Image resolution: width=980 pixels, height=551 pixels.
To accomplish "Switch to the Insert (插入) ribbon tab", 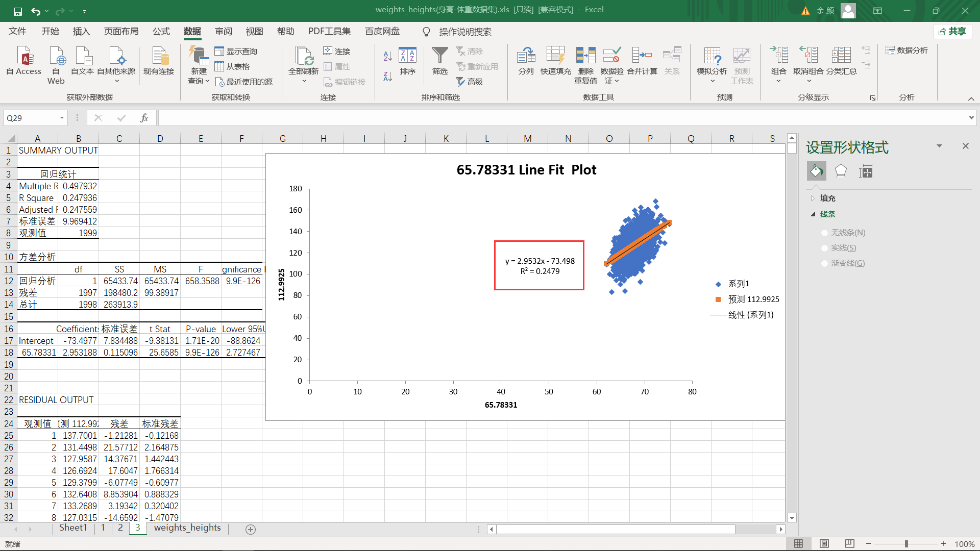I will coord(81,32).
